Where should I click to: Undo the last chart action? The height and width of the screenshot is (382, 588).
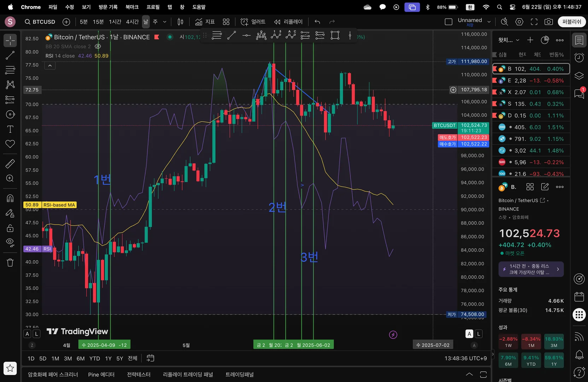pos(318,22)
